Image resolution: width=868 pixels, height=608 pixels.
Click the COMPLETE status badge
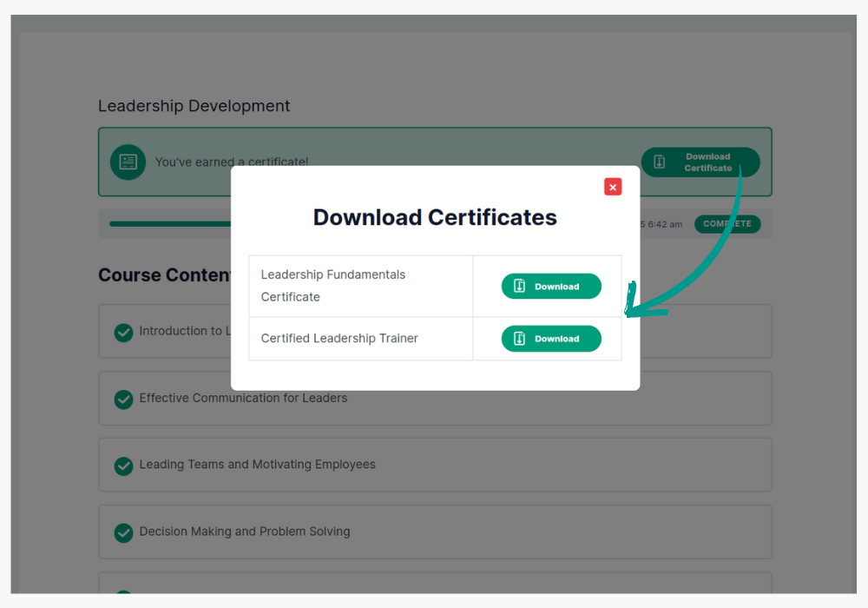pyautogui.click(x=727, y=224)
